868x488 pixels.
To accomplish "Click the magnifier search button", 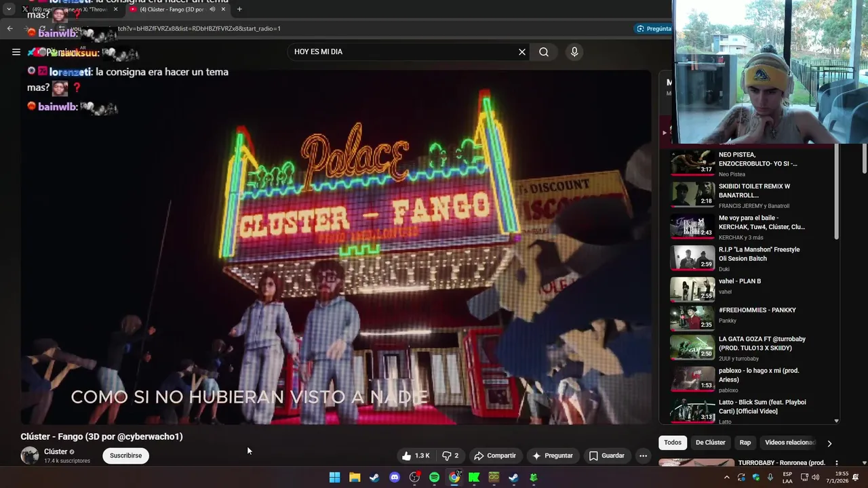I will tap(544, 52).
